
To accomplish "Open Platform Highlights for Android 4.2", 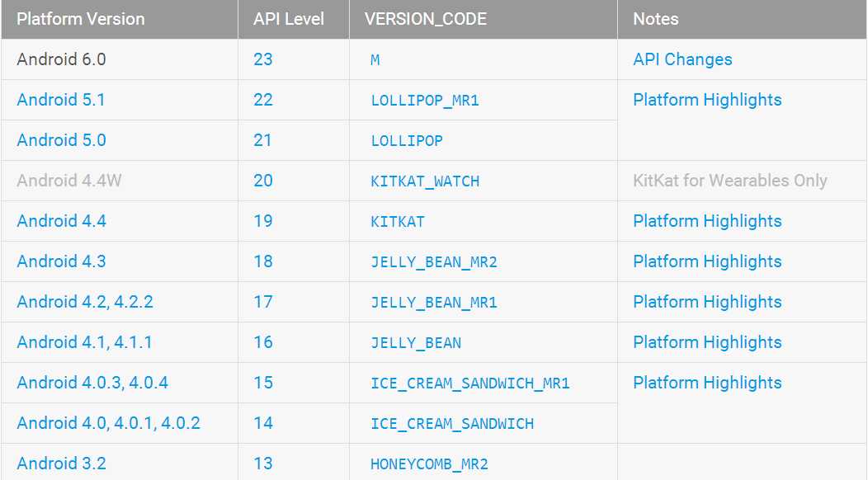I will tap(707, 302).
